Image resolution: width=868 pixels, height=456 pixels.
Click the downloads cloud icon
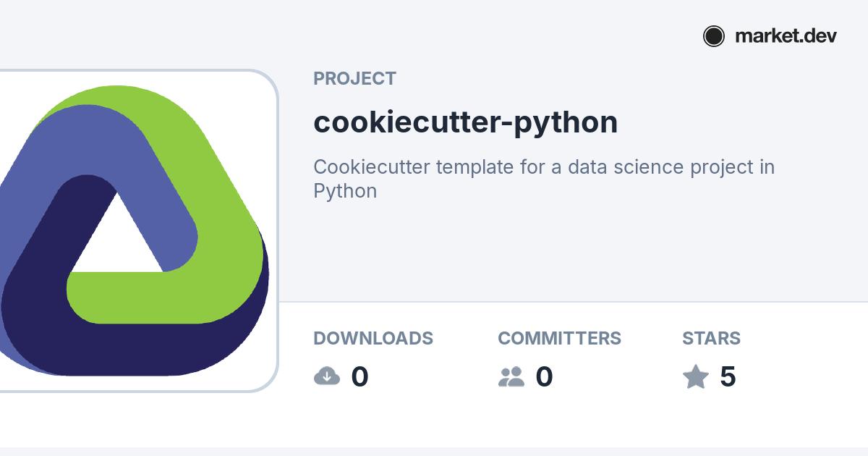pos(327,376)
